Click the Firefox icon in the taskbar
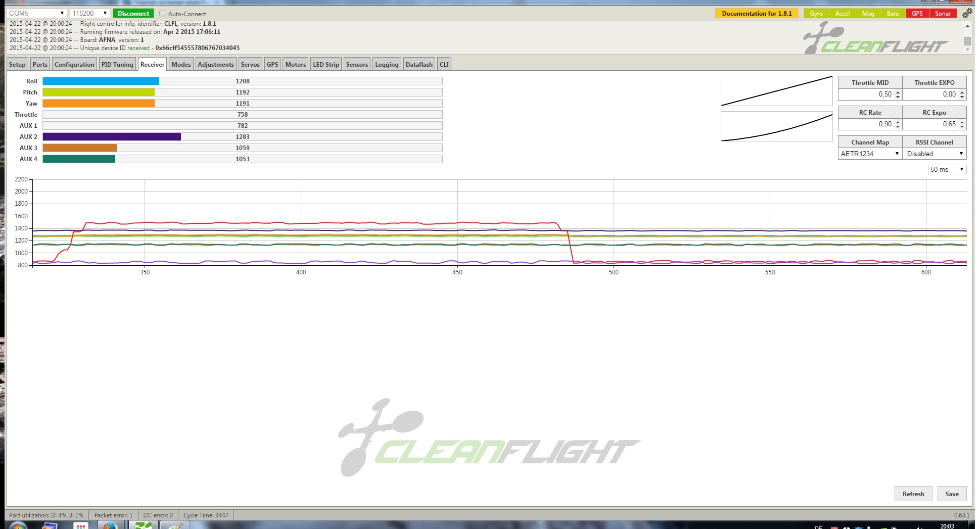980x529 pixels. 110,525
